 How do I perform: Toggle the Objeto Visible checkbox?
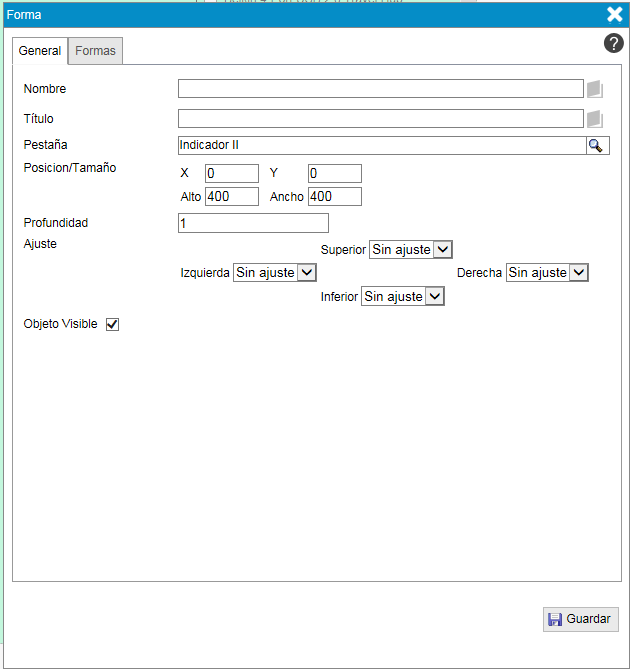click(x=112, y=324)
